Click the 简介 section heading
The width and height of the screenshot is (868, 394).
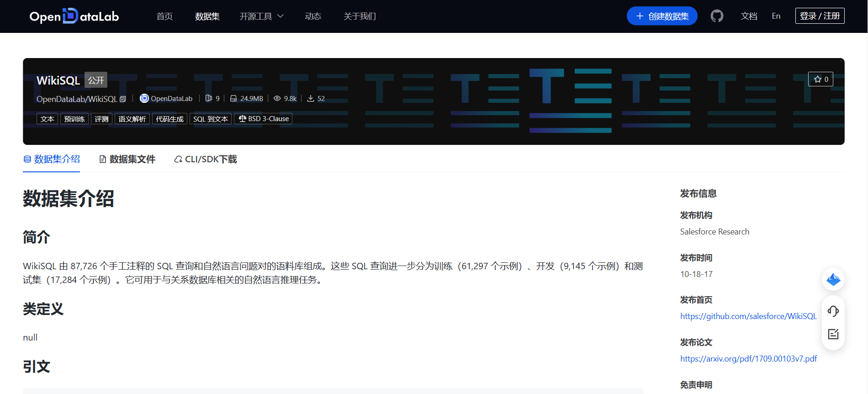[x=37, y=237]
